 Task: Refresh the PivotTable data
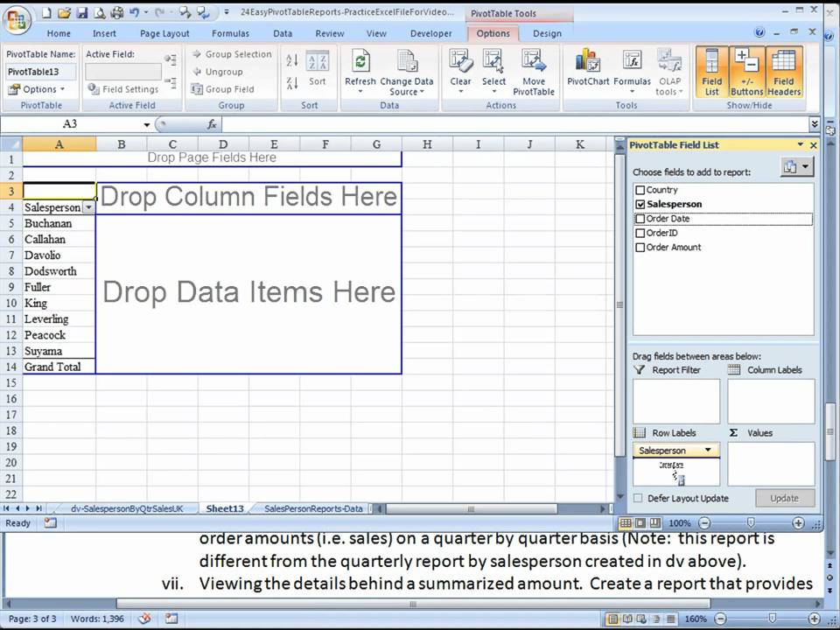tap(360, 73)
